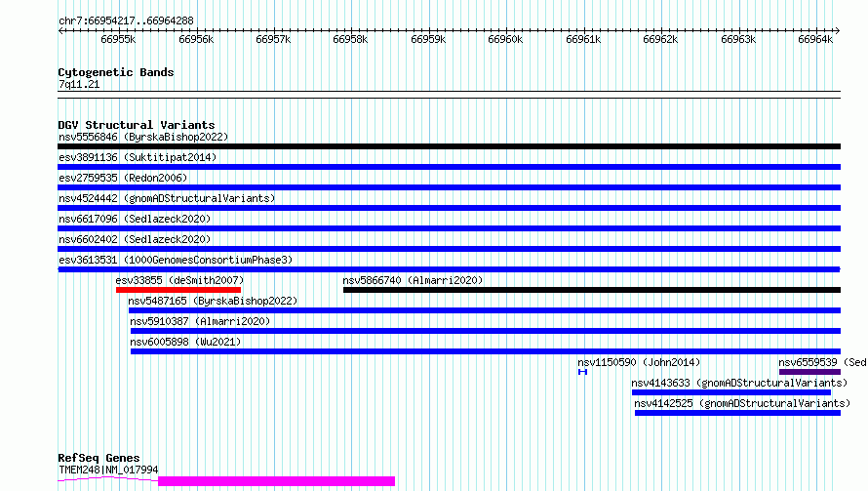Click the 66962k ruler tick label
Image resolution: width=868 pixels, height=491 pixels.
[660, 39]
